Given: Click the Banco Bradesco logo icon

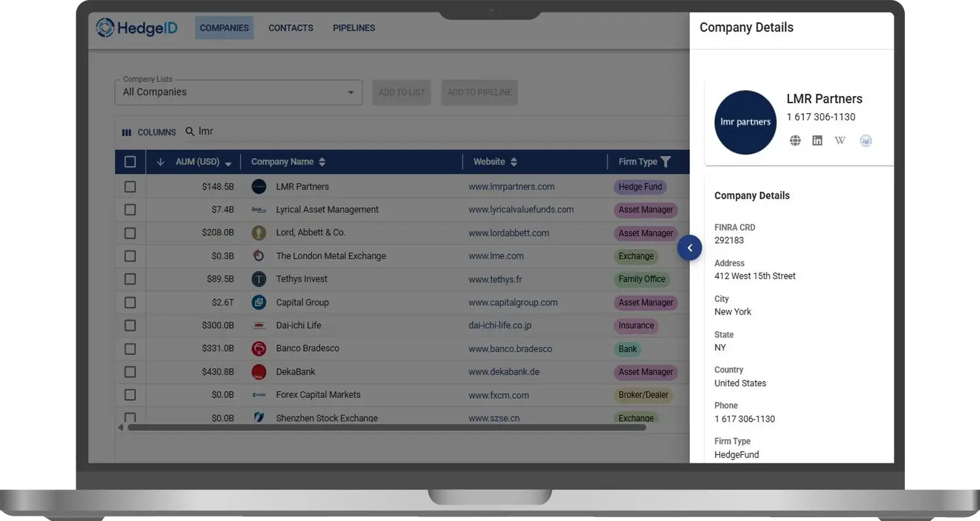Looking at the screenshot, I should tap(259, 348).
